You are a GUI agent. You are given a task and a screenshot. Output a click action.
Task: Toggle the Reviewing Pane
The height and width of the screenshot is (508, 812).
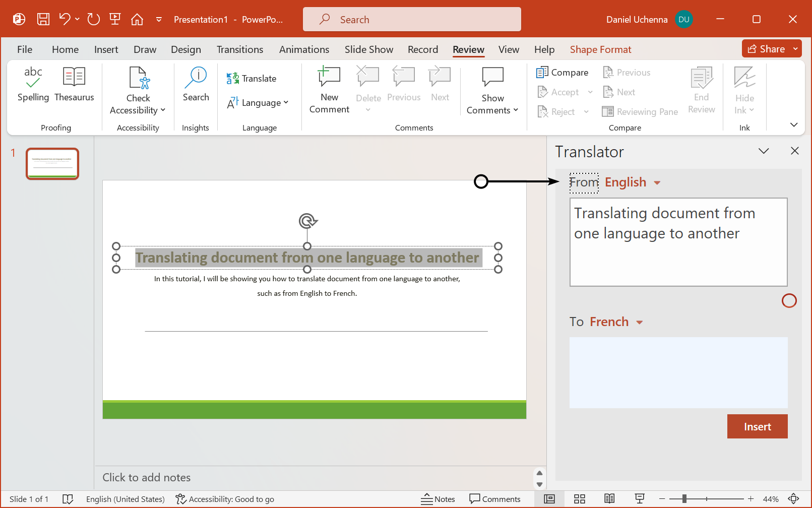(640, 111)
